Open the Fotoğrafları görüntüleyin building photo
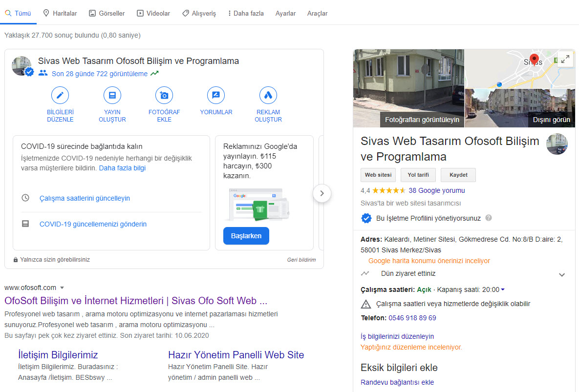 coord(408,88)
